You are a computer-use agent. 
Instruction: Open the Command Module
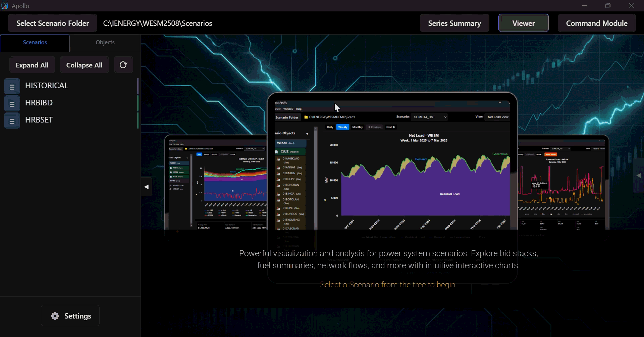tap(596, 23)
